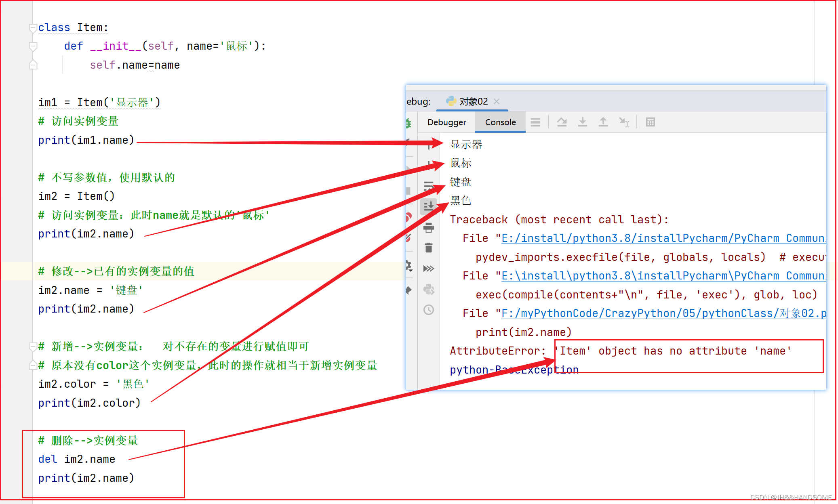
Task: Collapse comment fold at 新增-->实例变量 line
Action: pyautogui.click(x=34, y=346)
